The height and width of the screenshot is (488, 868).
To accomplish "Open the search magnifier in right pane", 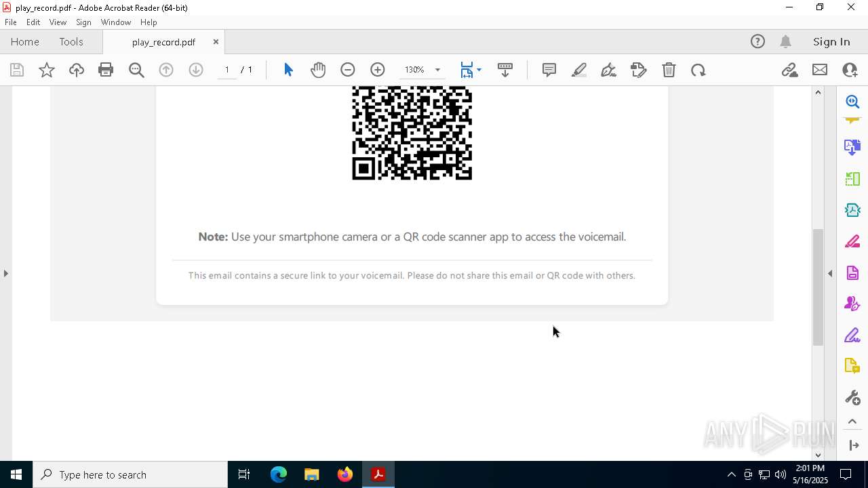I will (852, 102).
